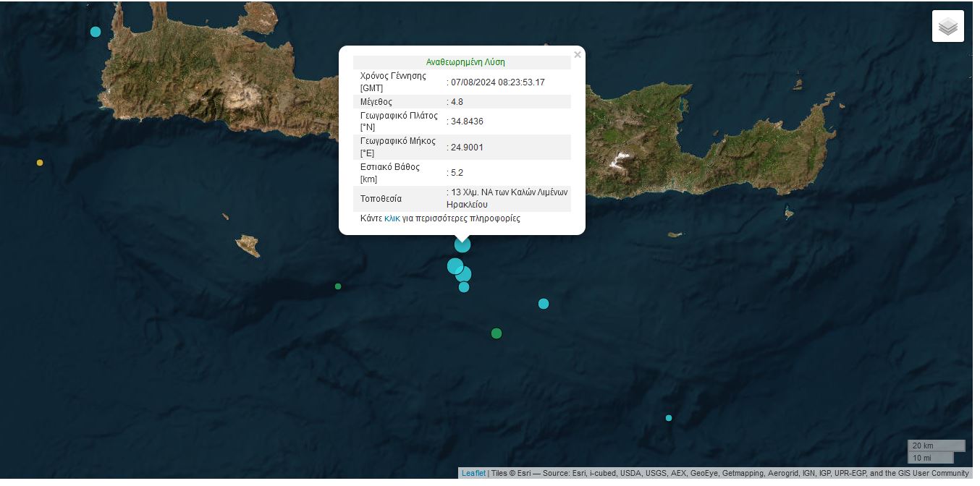Screen dimensions: 980x486
Task: Select the yellow earthquake marker west of Crete
Action: pos(40,163)
